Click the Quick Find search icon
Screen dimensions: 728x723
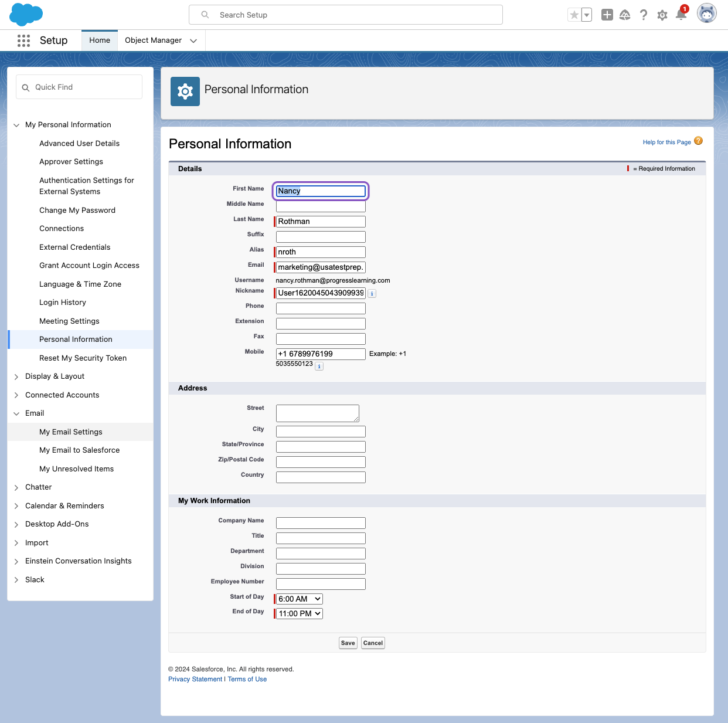pos(26,87)
